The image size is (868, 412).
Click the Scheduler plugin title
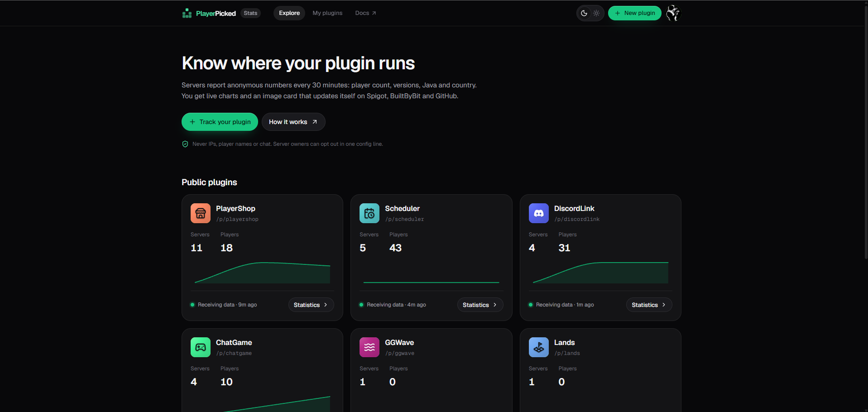click(x=402, y=209)
